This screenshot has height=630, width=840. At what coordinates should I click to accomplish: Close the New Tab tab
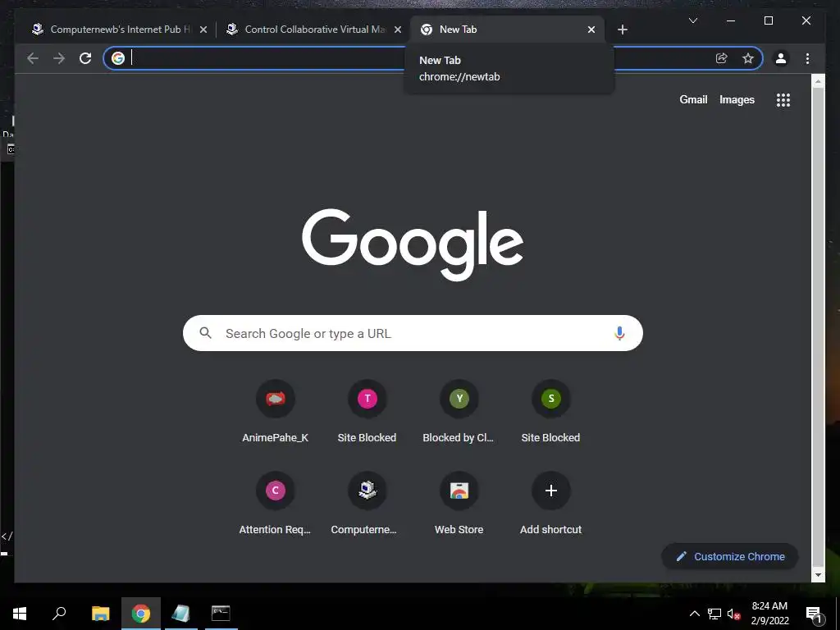click(x=591, y=30)
